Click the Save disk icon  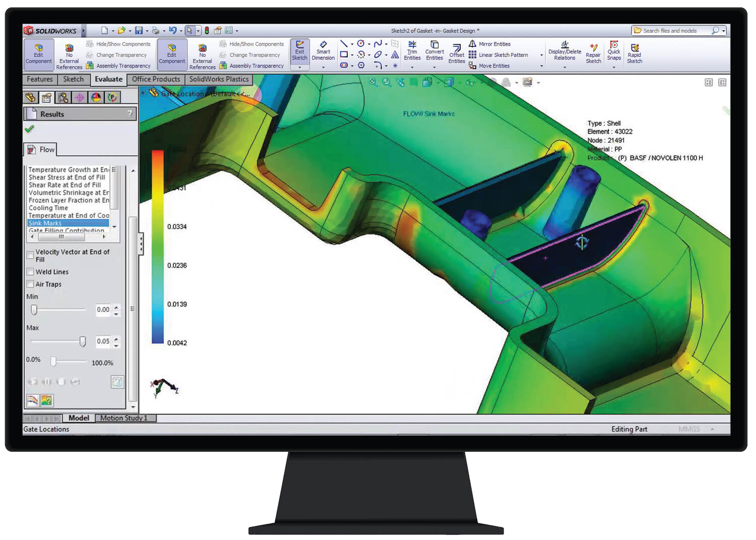point(139,31)
